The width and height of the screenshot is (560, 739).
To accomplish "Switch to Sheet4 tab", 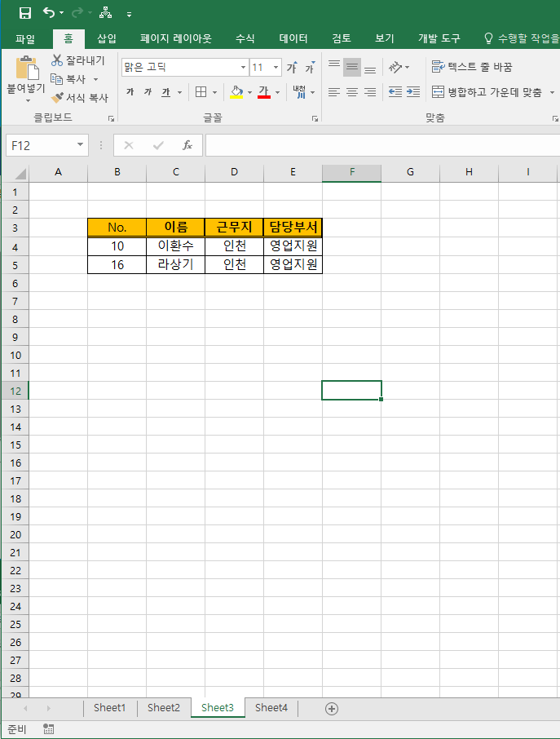I will 271,708.
